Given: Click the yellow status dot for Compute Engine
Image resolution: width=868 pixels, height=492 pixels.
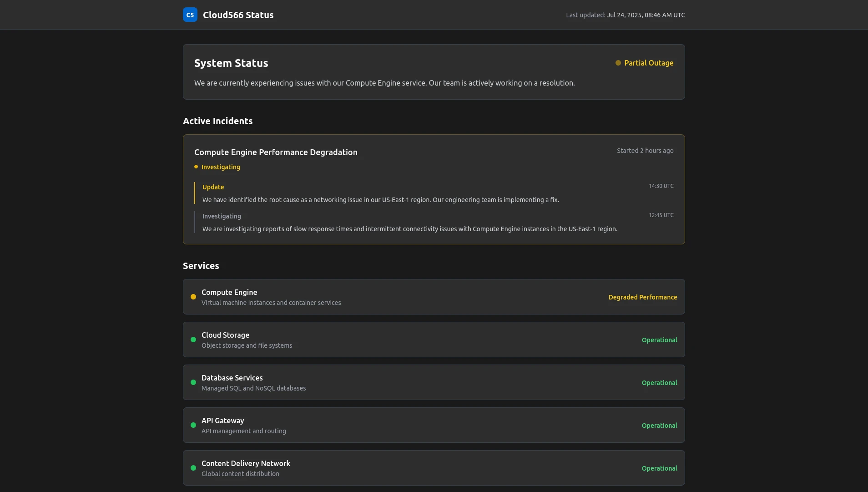Looking at the screenshot, I should click(193, 297).
